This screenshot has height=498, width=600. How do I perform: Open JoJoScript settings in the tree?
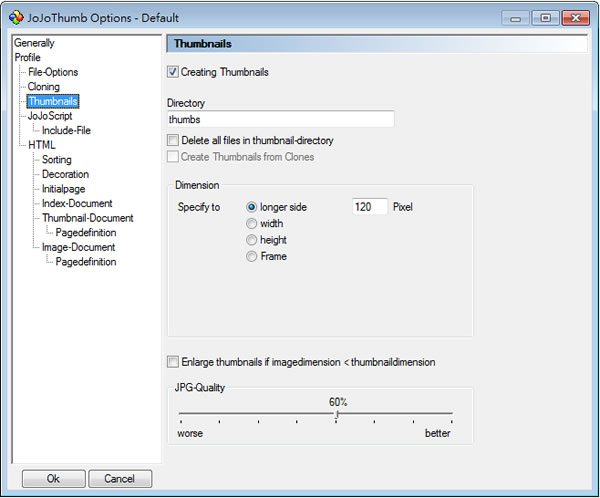pyautogui.click(x=50, y=116)
